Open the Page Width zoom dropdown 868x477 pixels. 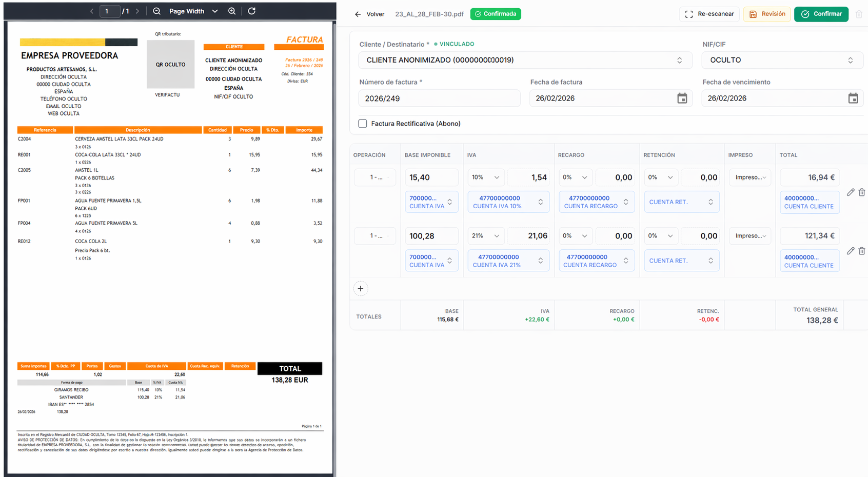tap(215, 11)
